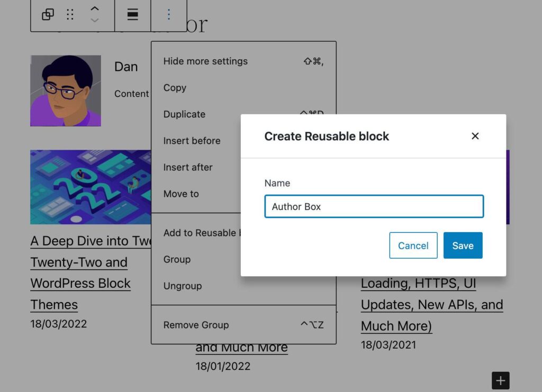Choose Copy from the block menu
This screenshot has height=392, width=542.
(175, 88)
